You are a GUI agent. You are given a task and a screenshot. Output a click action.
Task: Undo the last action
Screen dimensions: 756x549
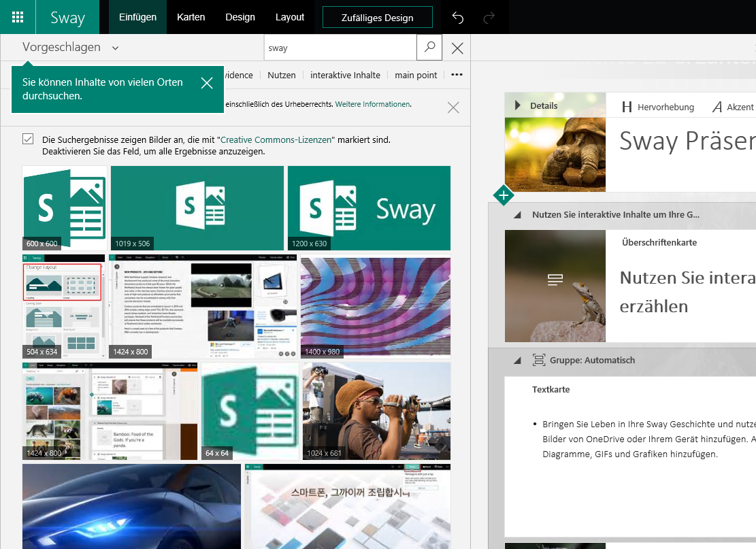[457, 18]
